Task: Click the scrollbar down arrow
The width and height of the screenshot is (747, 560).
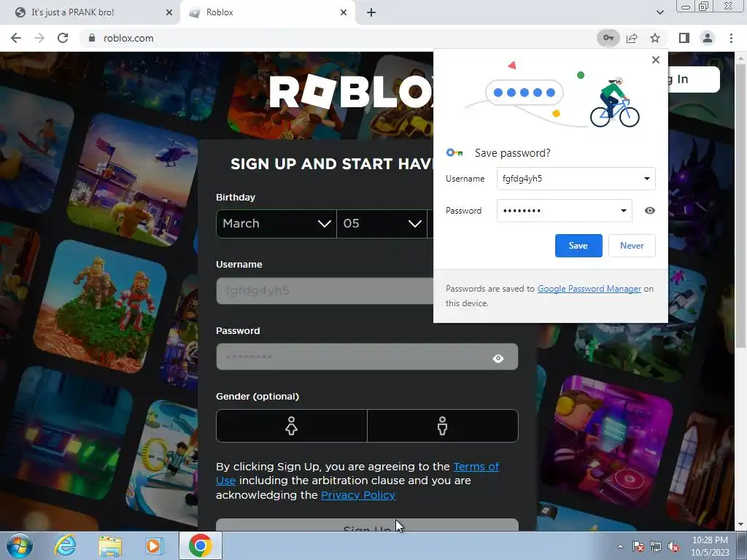Action: pyautogui.click(x=741, y=524)
